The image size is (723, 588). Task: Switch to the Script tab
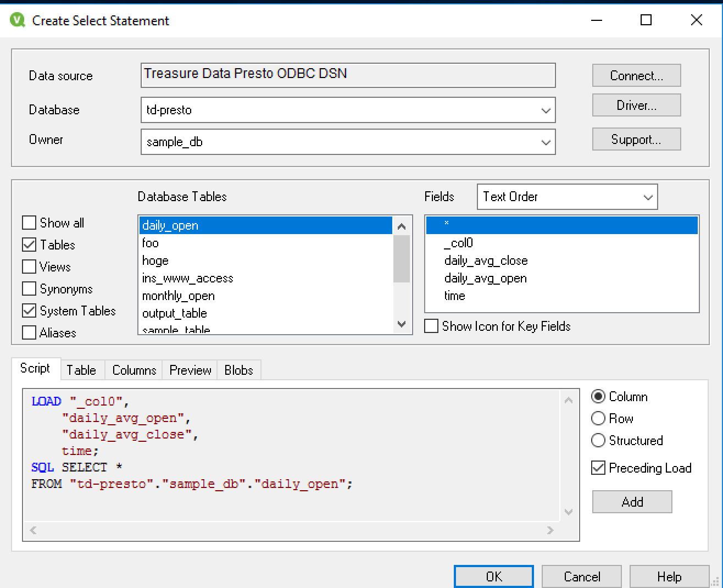pos(35,368)
